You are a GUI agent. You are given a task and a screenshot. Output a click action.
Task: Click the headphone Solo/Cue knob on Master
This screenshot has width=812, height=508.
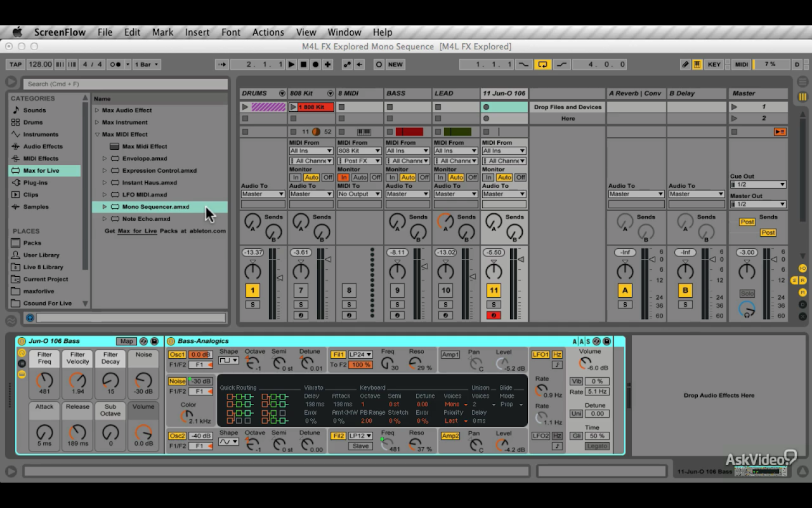point(747,309)
